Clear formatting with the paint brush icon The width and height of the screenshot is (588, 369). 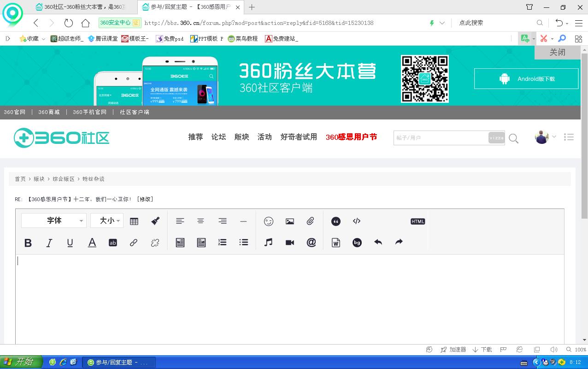[155, 221]
